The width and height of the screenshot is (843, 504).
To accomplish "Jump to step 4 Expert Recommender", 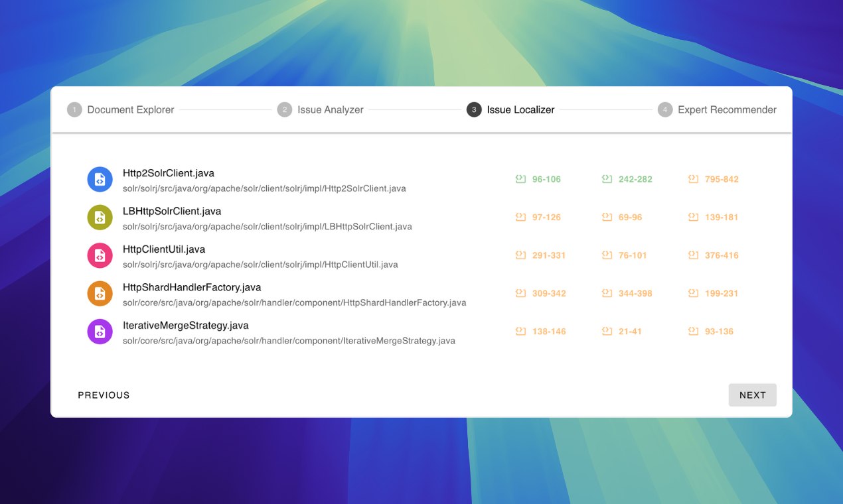I will 717,109.
